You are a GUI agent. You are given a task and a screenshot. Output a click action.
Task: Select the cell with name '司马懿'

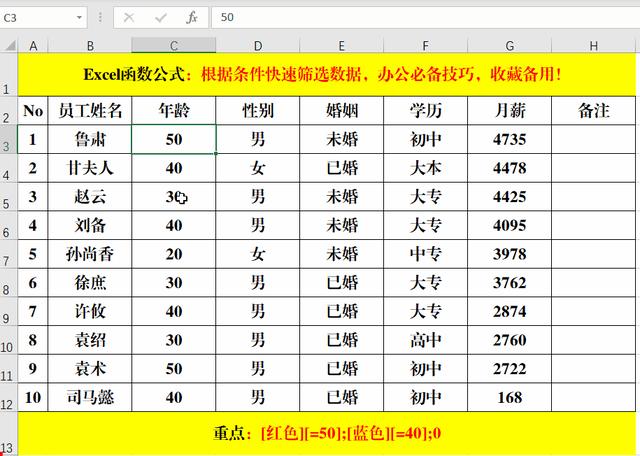click(90, 398)
